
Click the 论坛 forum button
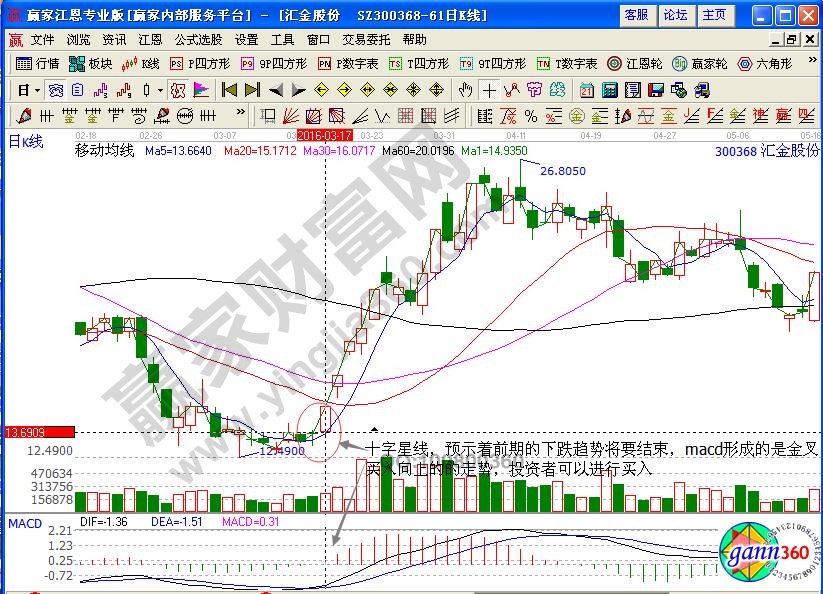[676, 15]
